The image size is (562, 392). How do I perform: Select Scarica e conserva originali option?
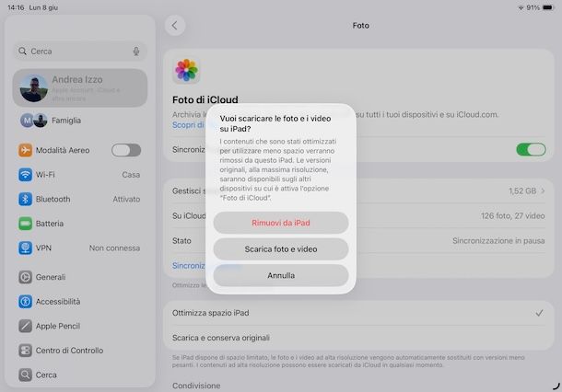tap(358, 338)
